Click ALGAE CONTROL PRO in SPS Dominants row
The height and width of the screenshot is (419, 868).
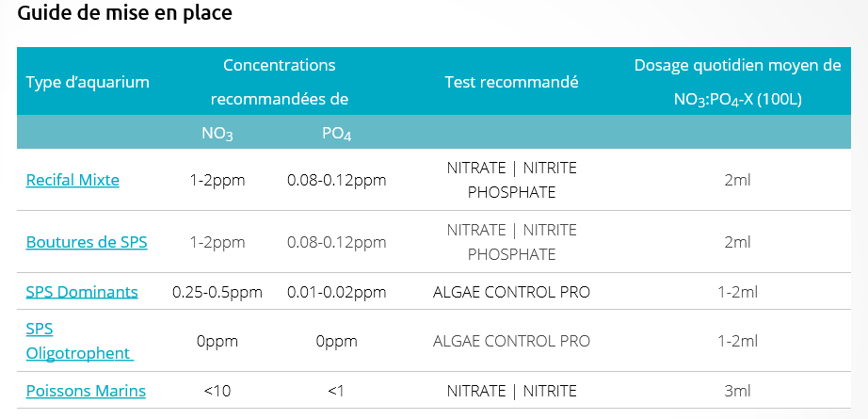[x=511, y=292]
